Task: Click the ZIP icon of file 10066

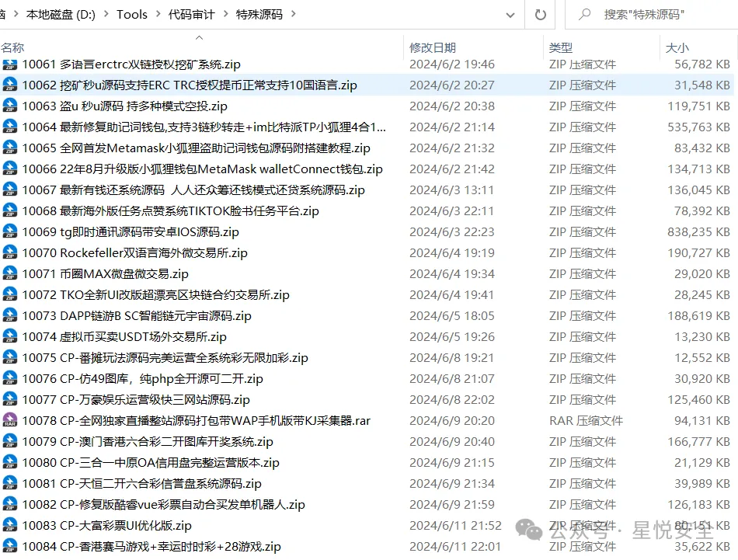Action: 10,169
